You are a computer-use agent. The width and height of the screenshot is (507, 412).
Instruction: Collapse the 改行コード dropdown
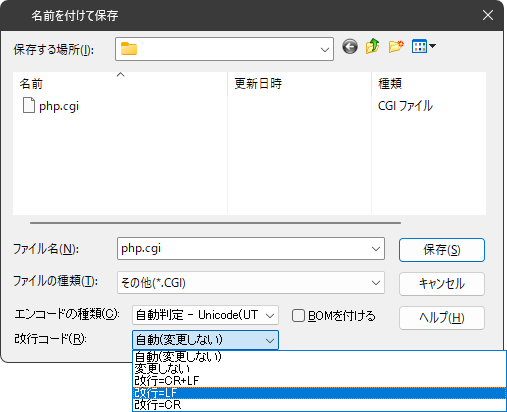click(205, 340)
